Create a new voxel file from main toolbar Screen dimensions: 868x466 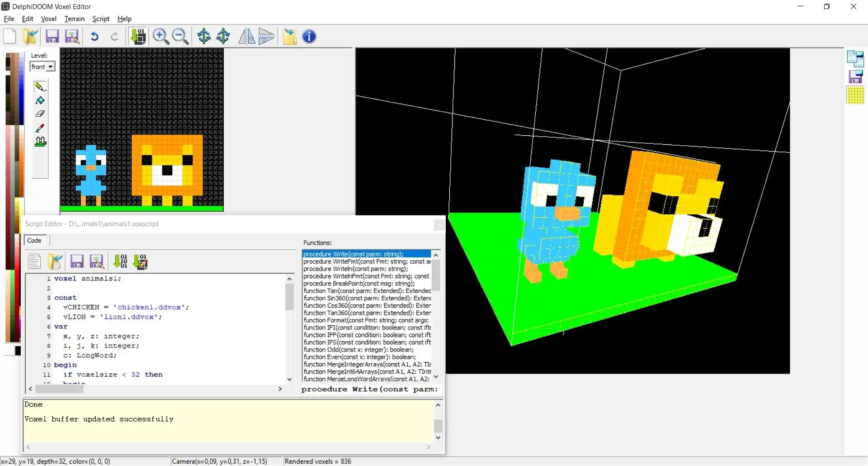click(x=10, y=36)
